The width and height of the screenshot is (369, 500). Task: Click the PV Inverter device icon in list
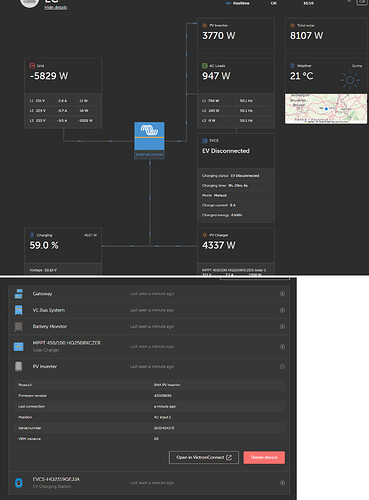click(x=19, y=366)
